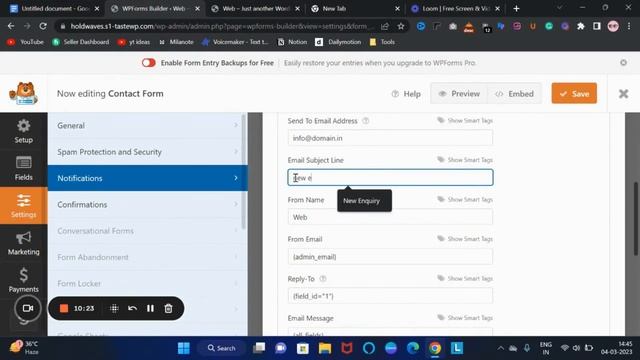Select the New Enquiry autofill suggestion
The image size is (640, 360).
click(x=364, y=201)
